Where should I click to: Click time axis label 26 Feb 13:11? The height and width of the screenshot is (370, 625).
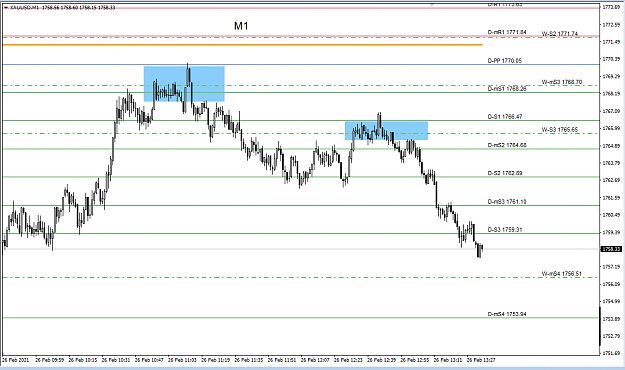pyautogui.click(x=448, y=360)
